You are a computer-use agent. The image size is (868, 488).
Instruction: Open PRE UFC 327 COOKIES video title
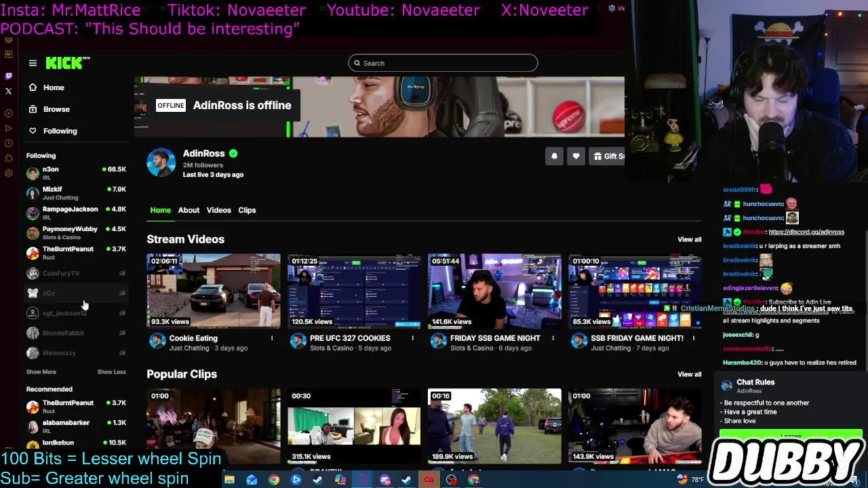tap(350, 338)
